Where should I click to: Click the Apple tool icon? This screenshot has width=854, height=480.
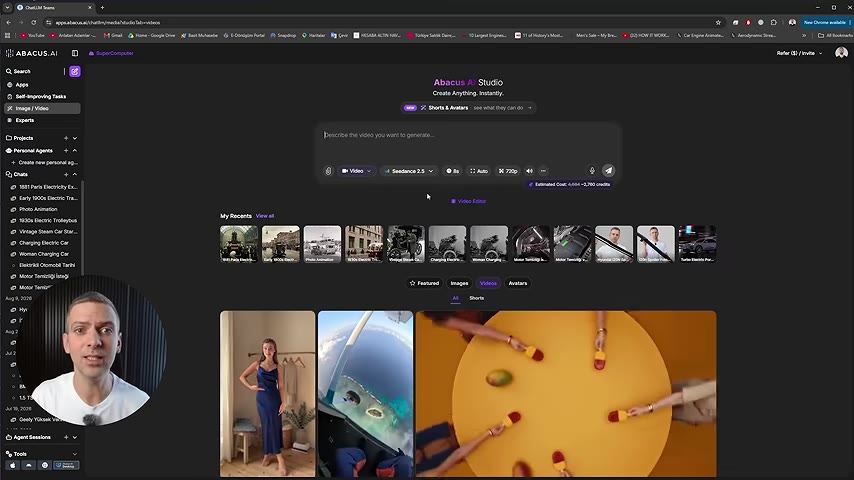click(x=13, y=465)
